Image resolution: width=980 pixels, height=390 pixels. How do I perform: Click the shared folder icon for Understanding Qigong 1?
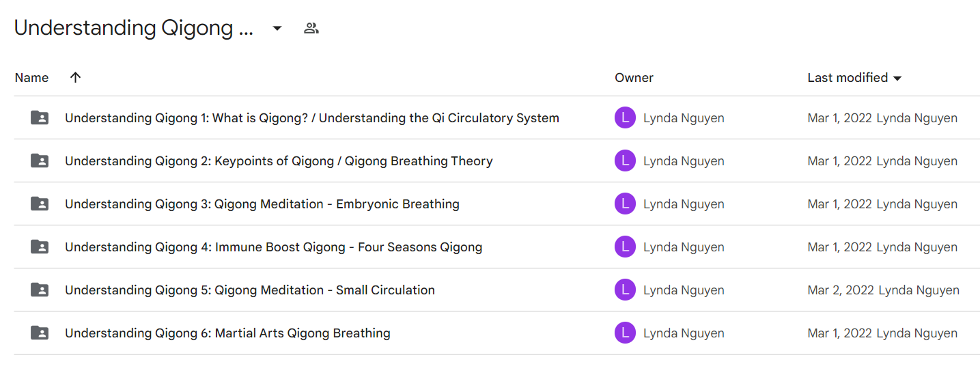[x=40, y=117]
